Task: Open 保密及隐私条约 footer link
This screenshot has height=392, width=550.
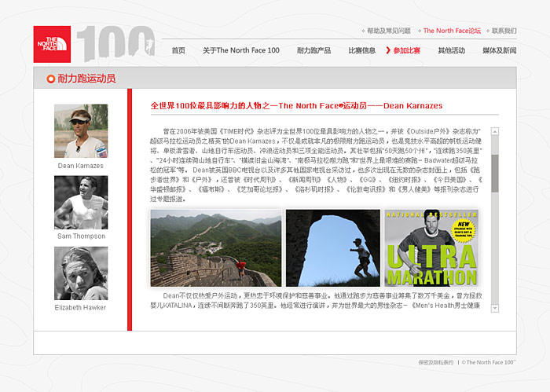Action: click(435, 362)
